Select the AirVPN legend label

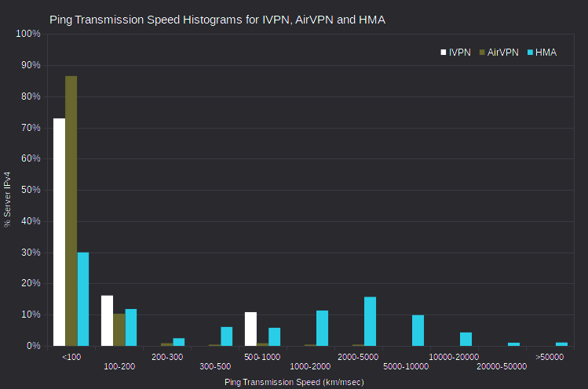pyautogui.click(x=502, y=53)
